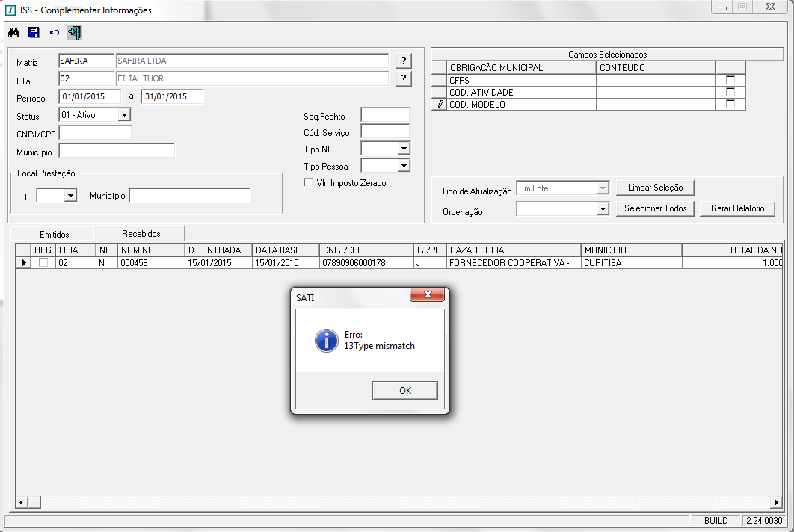Viewport: 794px width, 532px height.
Task: Click the RAZAO SOCIAL column header
Action: point(514,250)
